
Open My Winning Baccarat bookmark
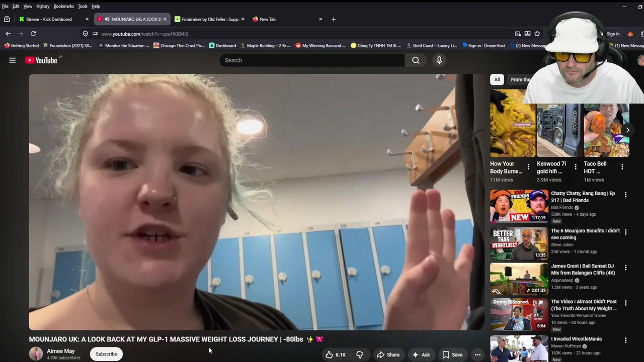(320, 46)
